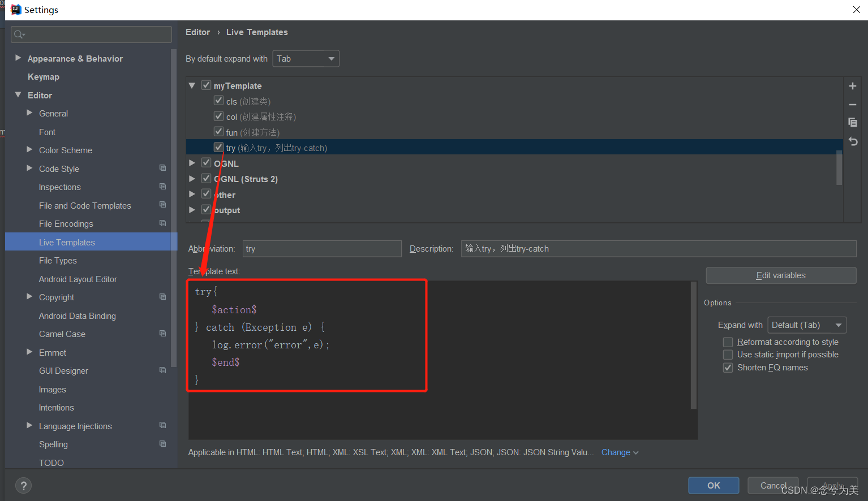Click project-level icon beside Language Injections
Screen dimensions: 868x501
pyautogui.click(x=162, y=425)
